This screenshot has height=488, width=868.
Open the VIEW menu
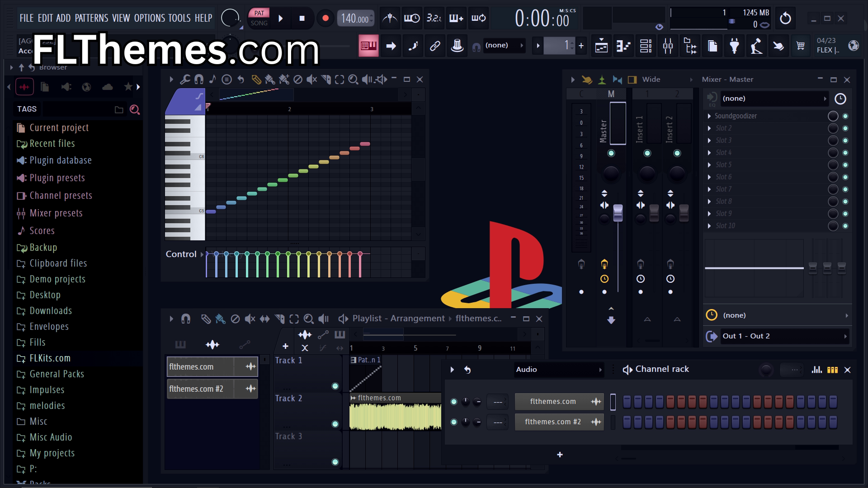[121, 18]
